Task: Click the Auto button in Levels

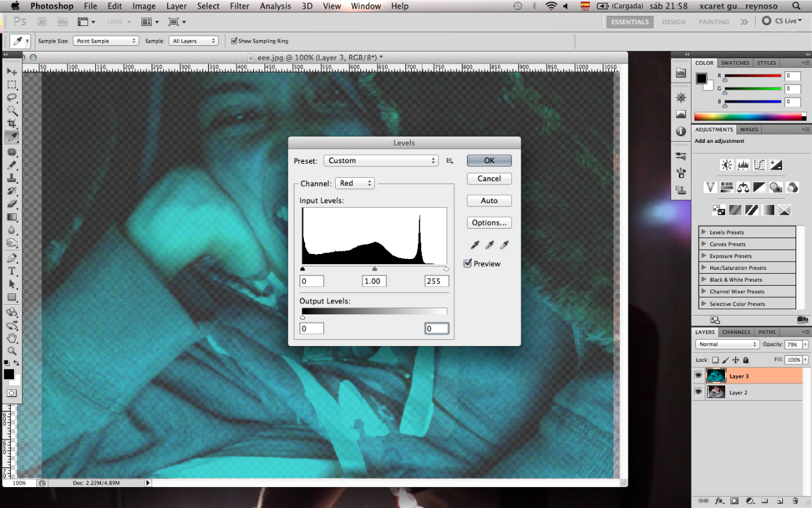Action: (488, 201)
